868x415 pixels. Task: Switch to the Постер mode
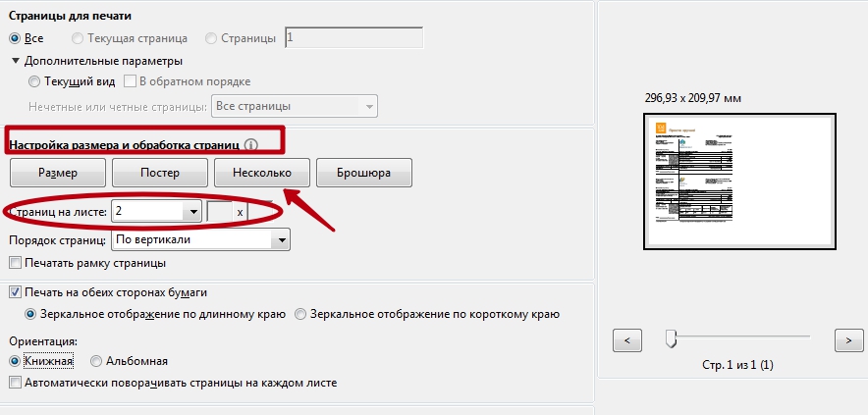point(159,173)
